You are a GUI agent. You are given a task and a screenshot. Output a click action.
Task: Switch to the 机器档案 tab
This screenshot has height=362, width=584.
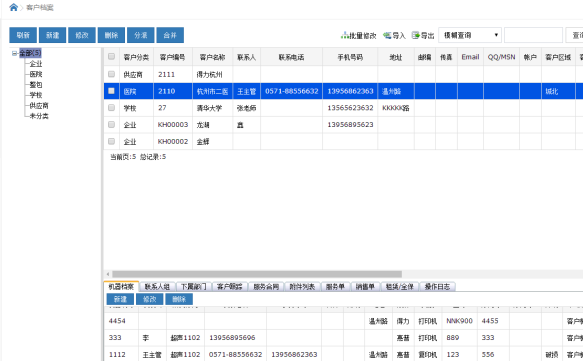121,286
